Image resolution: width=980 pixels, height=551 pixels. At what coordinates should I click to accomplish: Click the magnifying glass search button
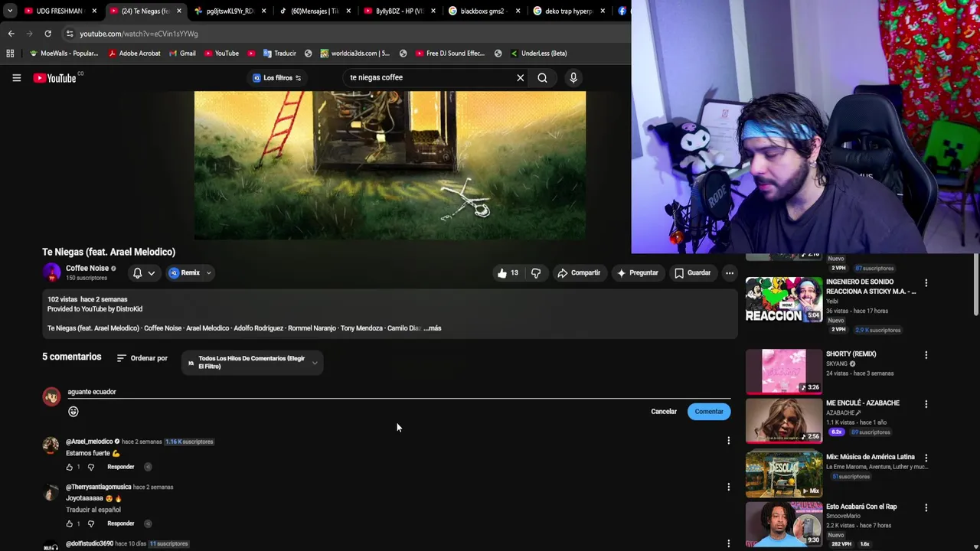[x=542, y=77]
